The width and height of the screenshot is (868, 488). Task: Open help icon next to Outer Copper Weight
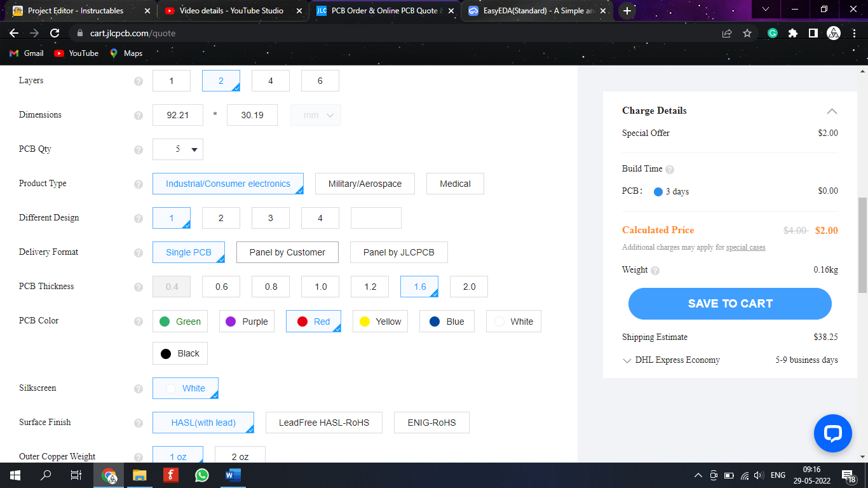point(139,457)
